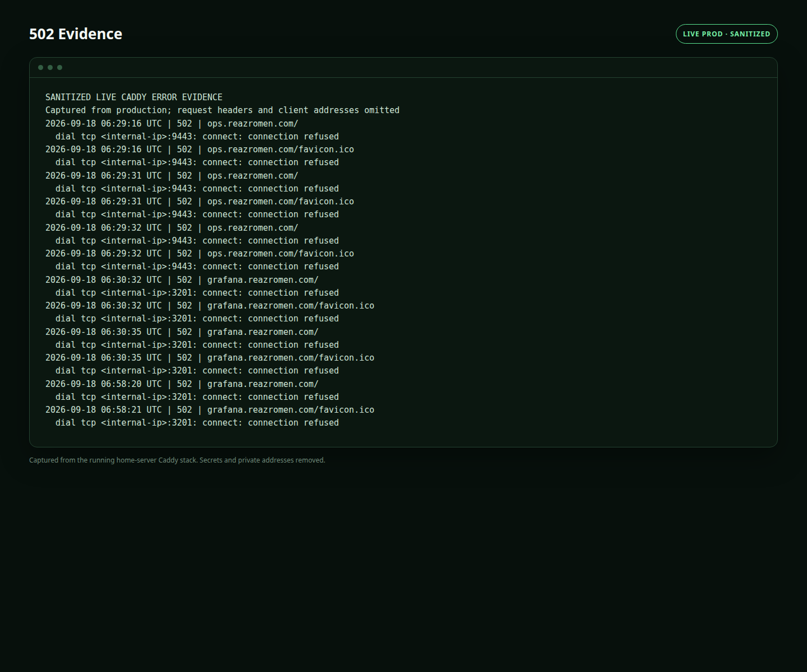Pick the 06:30:35 grafana favicon.ico line

(210, 358)
